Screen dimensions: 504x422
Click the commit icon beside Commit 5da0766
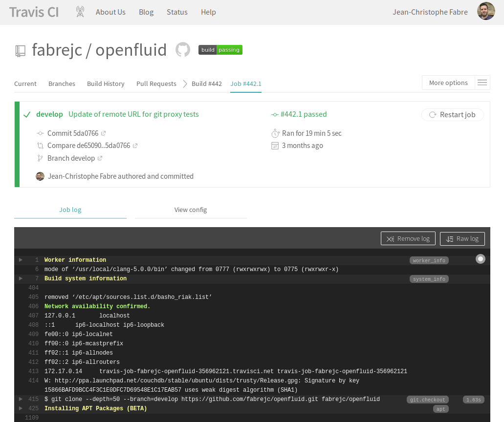40,133
